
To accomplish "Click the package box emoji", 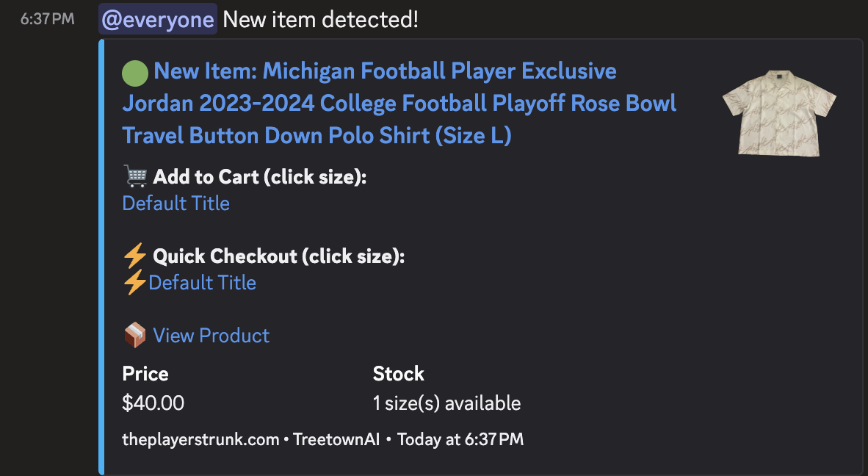I will click(135, 336).
